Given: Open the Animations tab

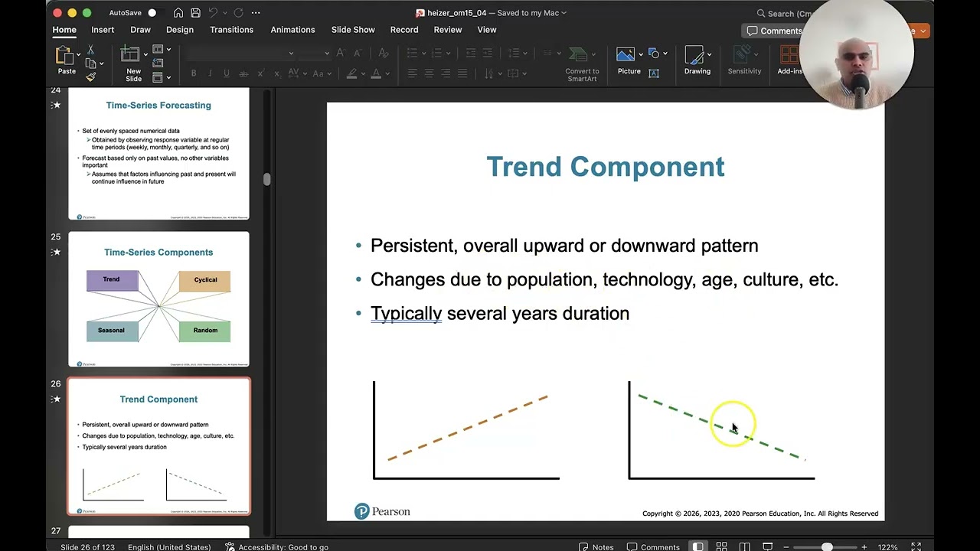Looking at the screenshot, I should click(x=292, y=30).
